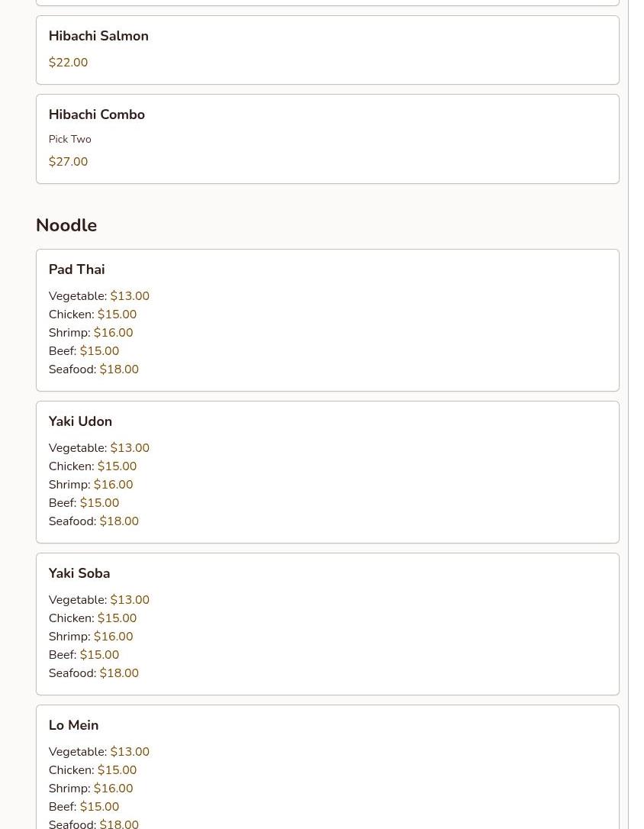Choose the Yaki Udon Beef $15.00 option

click(x=83, y=503)
